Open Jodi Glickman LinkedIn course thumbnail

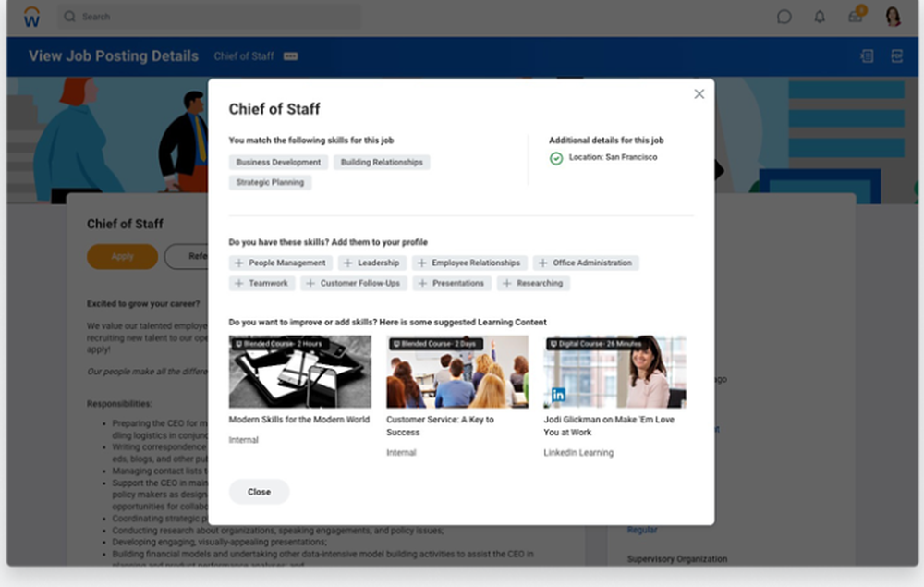614,372
